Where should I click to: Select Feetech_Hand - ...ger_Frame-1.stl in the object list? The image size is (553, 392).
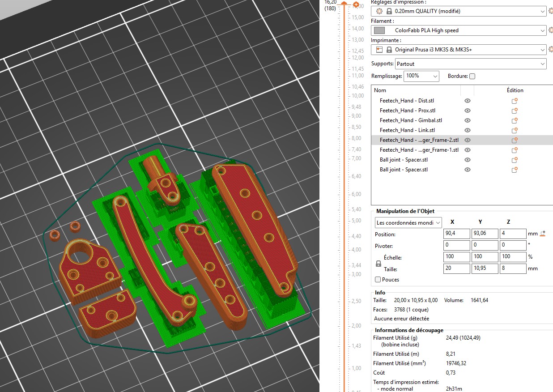point(419,150)
